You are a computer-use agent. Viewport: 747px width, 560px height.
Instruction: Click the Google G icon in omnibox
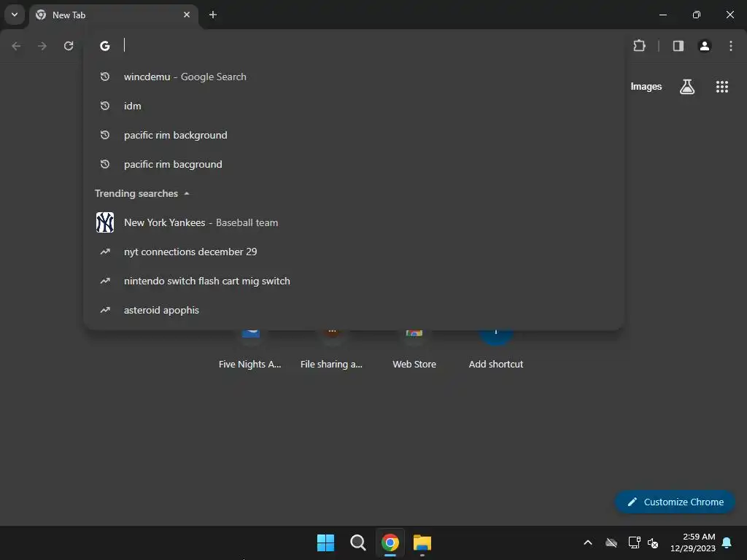[105, 46]
